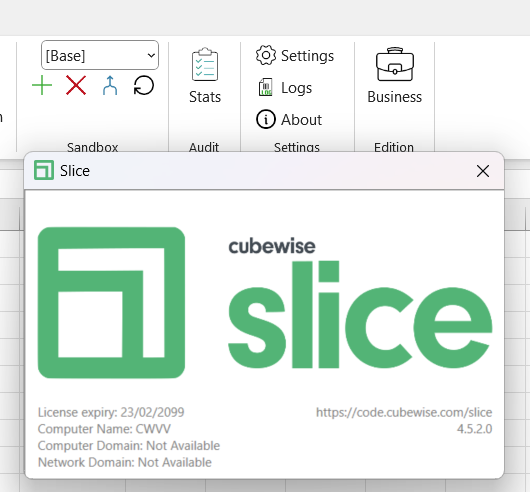Click the large green Slice logo
Screen dimensions: 530x492
tap(111, 303)
